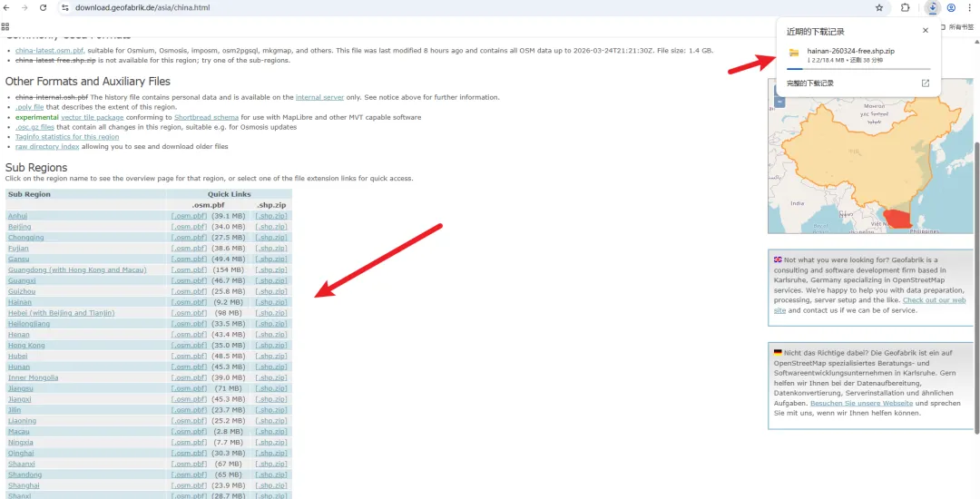Click the address bar URL field

pos(469,8)
